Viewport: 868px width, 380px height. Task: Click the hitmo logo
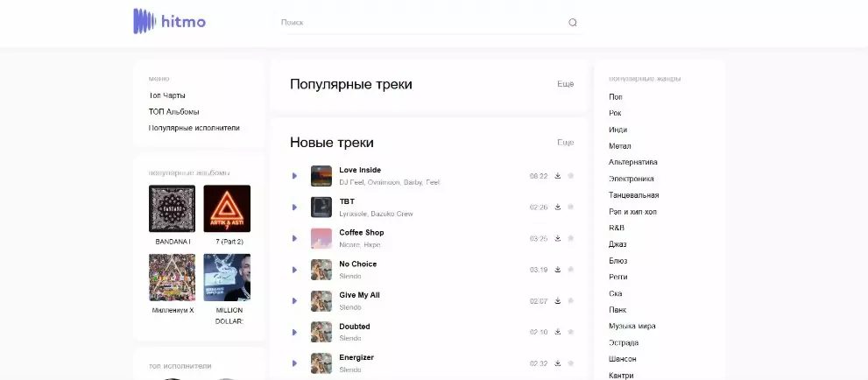coord(169,22)
